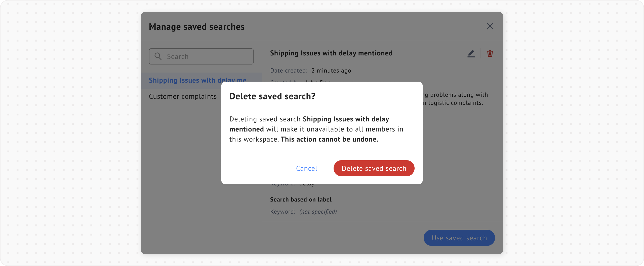Click the details panel Shipping Issues heading
The width and height of the screenshot is (644, 266).
(x=331, y=53)
